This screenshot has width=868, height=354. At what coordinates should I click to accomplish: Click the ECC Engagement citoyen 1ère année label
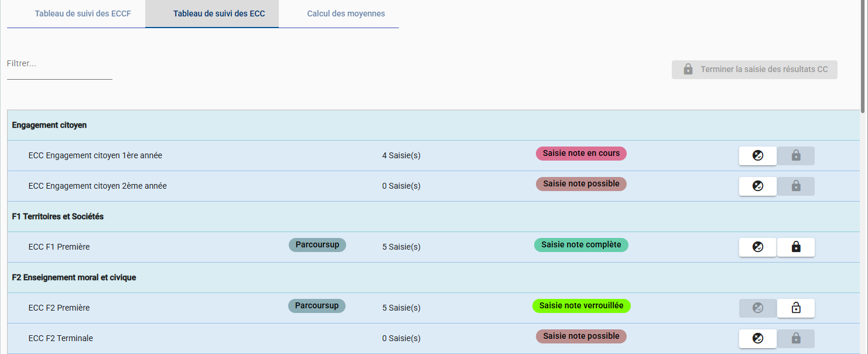tap(95, 156)
